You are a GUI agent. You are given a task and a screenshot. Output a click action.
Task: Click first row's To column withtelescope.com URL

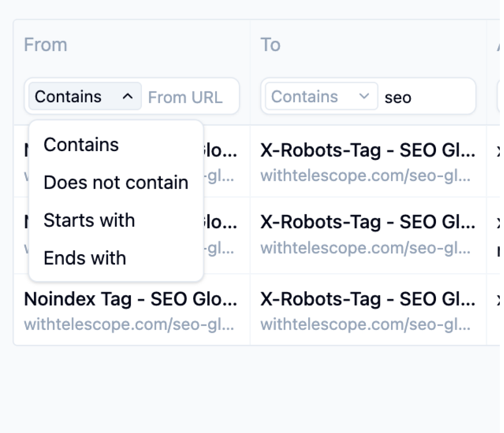tap(365, 175)
